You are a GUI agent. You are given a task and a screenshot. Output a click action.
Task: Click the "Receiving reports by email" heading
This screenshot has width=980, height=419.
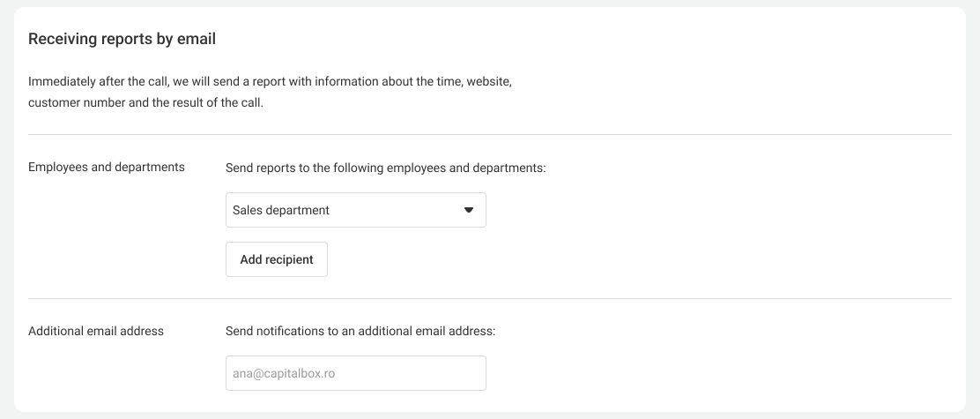(x=122, y=39)
